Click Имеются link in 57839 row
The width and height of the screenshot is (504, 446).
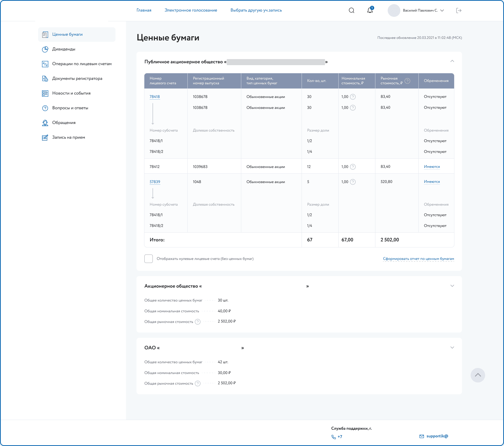pos(432,182)
